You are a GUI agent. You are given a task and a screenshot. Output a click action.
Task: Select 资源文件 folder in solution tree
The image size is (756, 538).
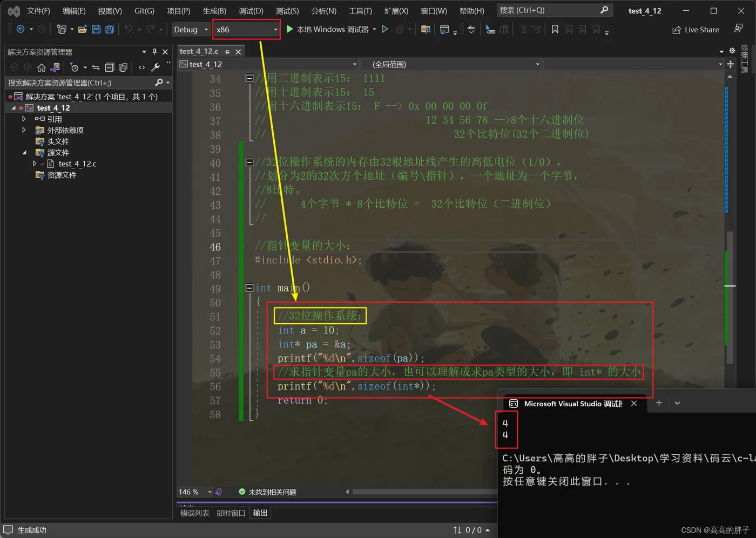click(62, 175)
